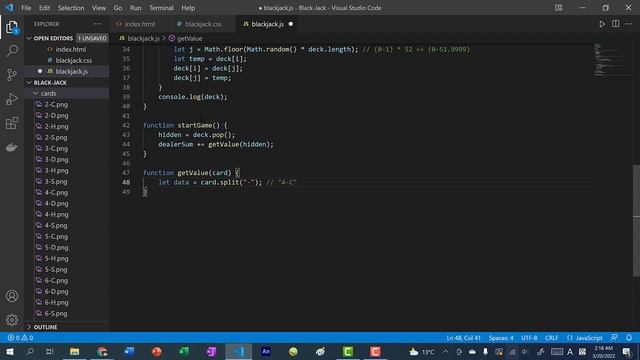Open the Go menu
This screenshot has height=360, width=640.
pos(118,8)
